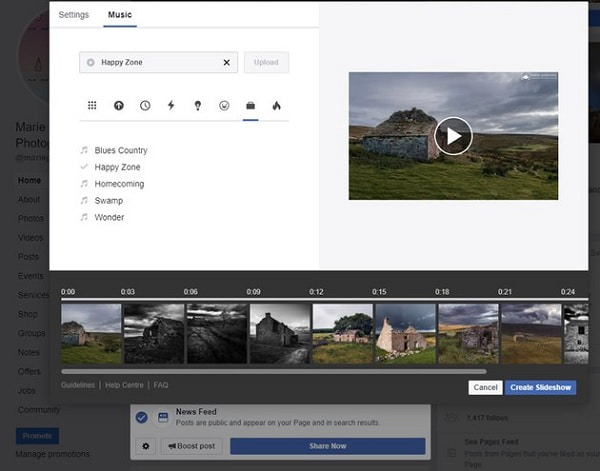This screenshot has width=600, height=471.
Task: Select the thumbnail at 0:18
Action: pyautogui.click(x=468, y=334)
